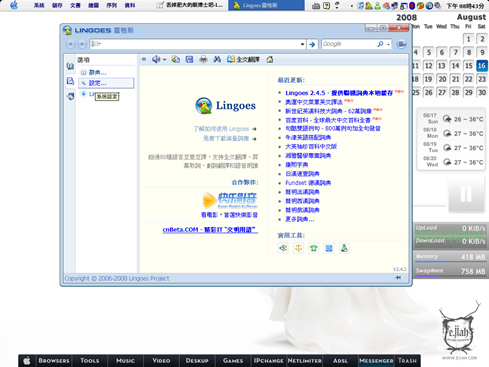Click the home page icon in the toolbar
489x367 pixels.
270,59
